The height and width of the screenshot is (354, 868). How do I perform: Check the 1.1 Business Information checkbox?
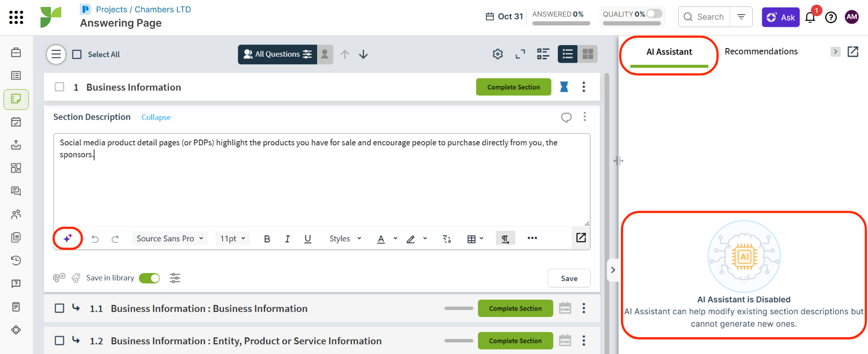pyautogui.click(x=59, y=308)
